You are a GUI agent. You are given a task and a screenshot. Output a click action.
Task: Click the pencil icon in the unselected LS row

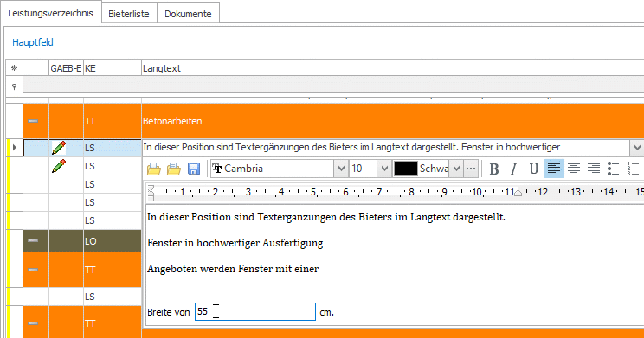pos(59,166)
